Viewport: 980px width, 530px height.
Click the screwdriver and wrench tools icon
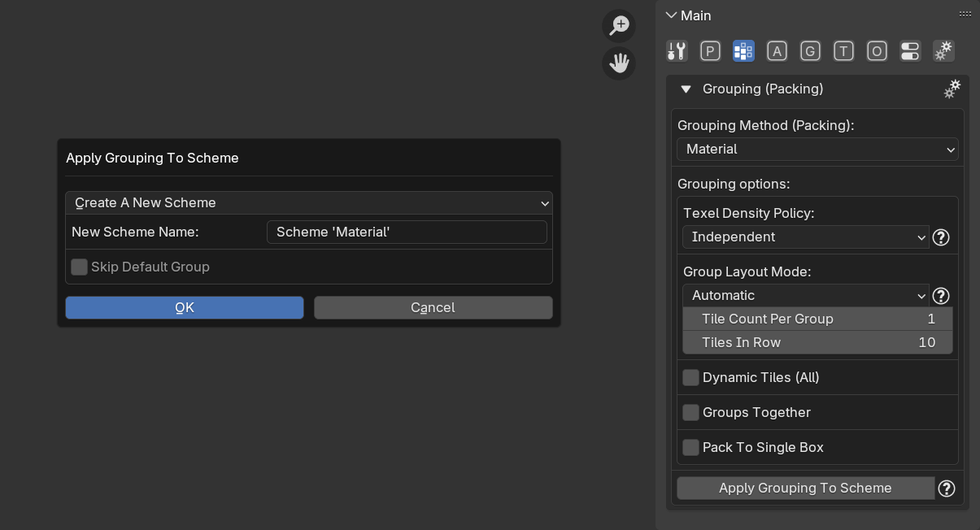point(677,51)
